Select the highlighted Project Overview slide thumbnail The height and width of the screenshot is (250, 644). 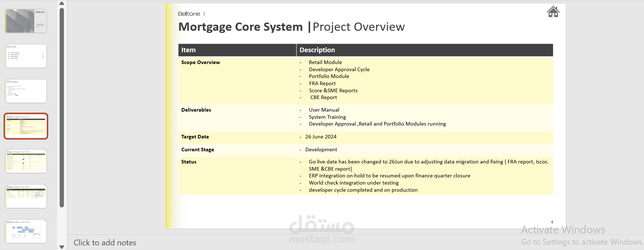(x=26, y=126)
